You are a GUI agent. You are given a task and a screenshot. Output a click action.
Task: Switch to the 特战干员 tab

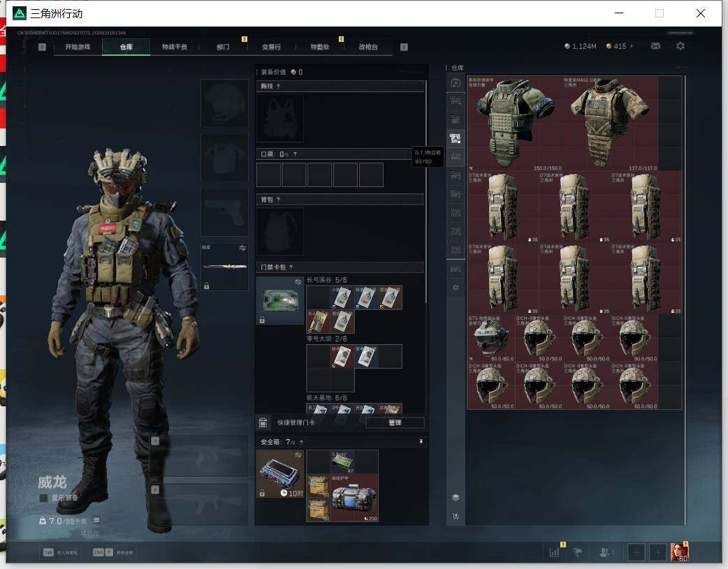click(x=175, y=47)
